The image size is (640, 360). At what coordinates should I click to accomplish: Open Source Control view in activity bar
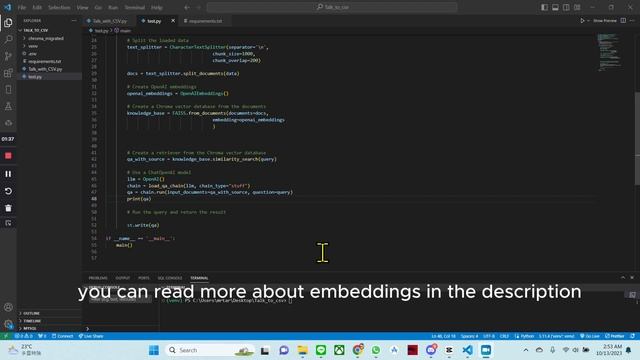tap(8, 56)
